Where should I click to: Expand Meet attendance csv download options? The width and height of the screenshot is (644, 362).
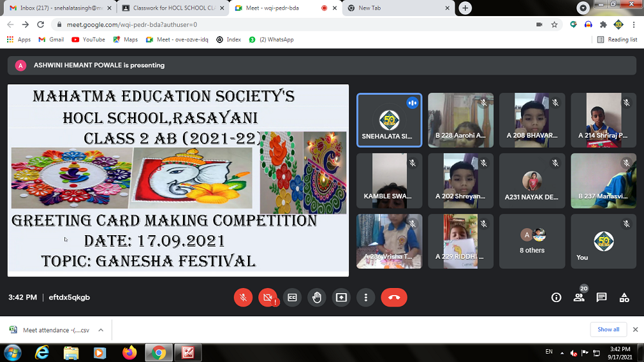click(100, 330)
